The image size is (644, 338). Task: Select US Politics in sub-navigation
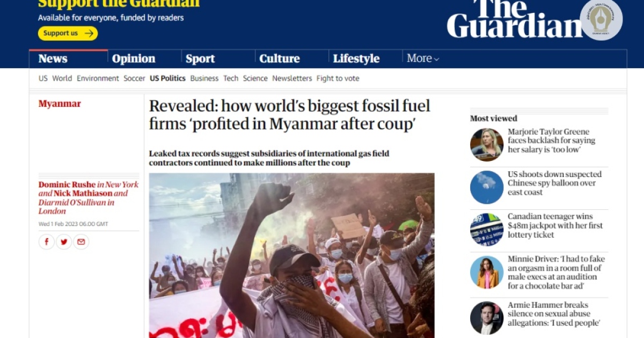pos(167,78)
